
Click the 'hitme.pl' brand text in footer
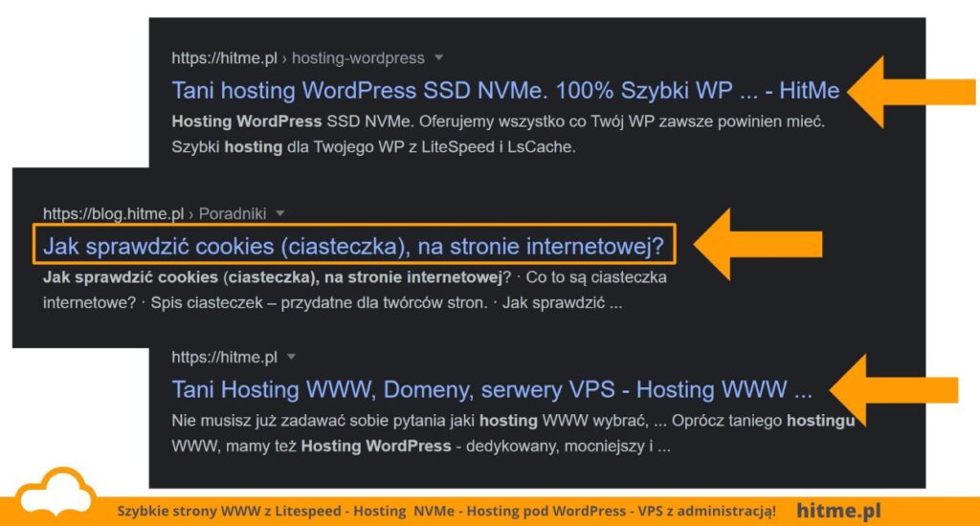838,511
